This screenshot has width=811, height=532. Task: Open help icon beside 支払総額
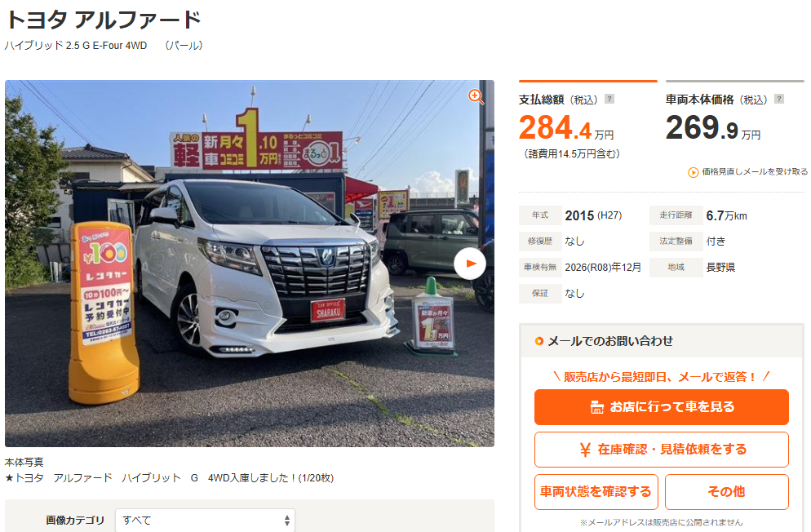(x=609, y=99)
